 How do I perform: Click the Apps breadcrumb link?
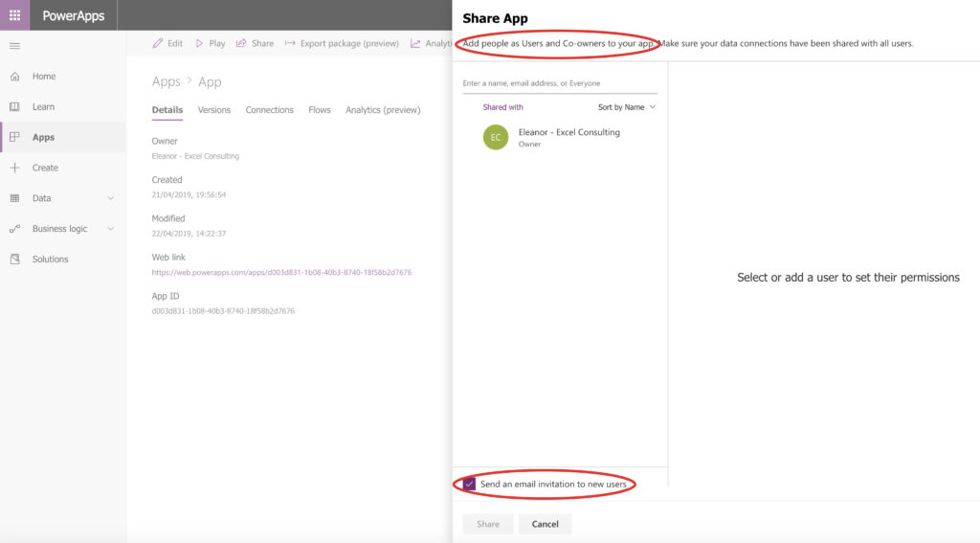pos(167,82)
